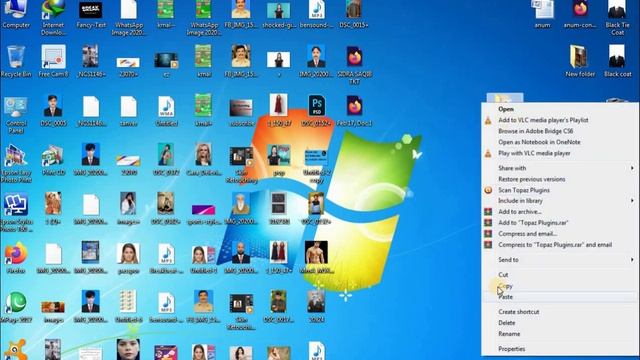The width and height of the screenshot is (640, 360).
Task: Select the anum document icon
Action: click(542, 14)
